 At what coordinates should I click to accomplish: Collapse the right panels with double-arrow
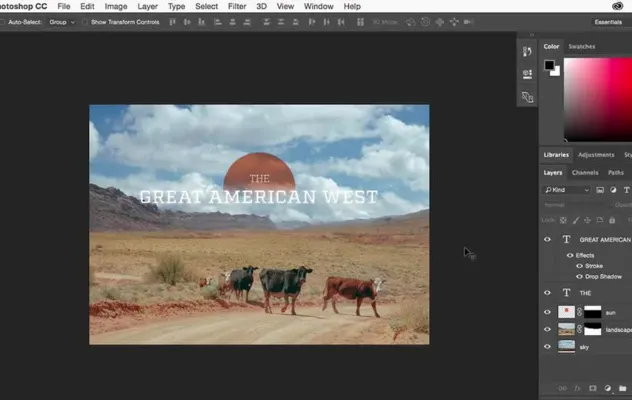click(x=532, y=35)
